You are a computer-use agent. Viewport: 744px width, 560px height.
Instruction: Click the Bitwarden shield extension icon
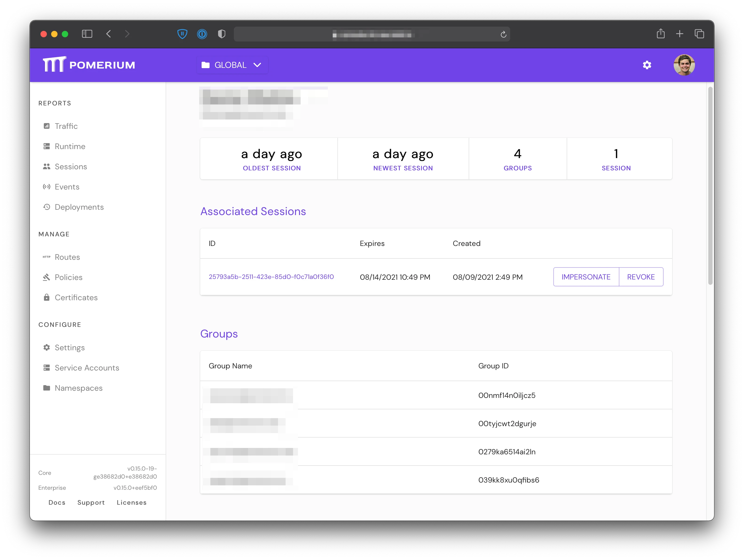[182, 34]
